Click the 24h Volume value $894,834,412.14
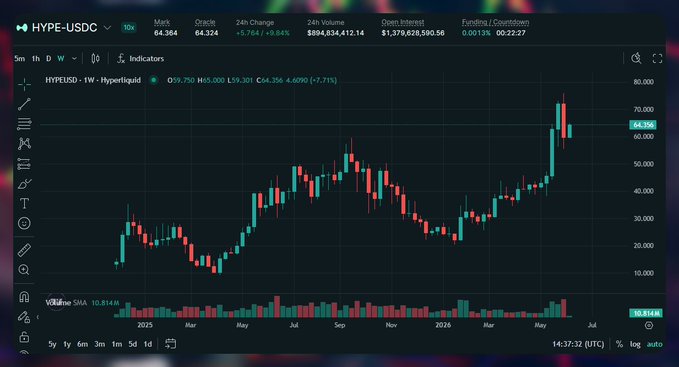The width and height of the screenshot is (679, 367). [336, 33]
